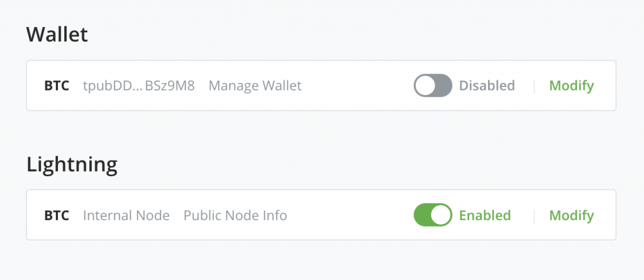Click empty area of Wallet card
The height and width of the screenshot is (280, 644).
pyautogui.click(x=357, y=86)
